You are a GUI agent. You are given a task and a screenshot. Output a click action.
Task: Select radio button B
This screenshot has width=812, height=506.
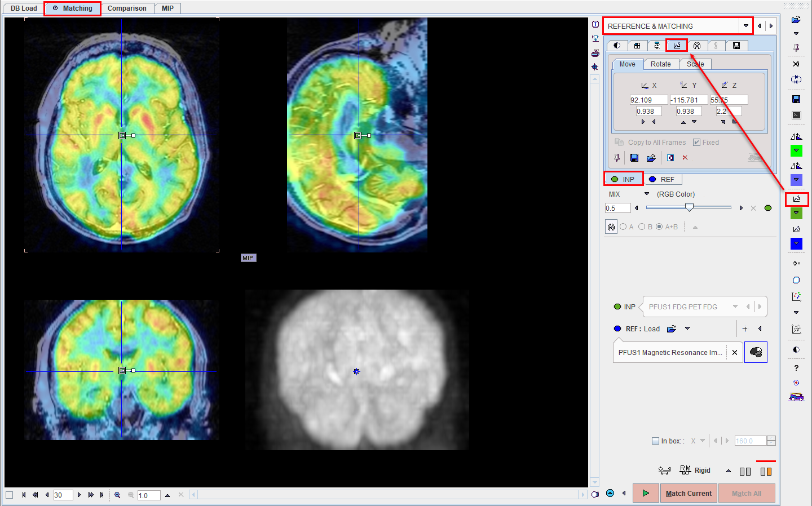642,227
